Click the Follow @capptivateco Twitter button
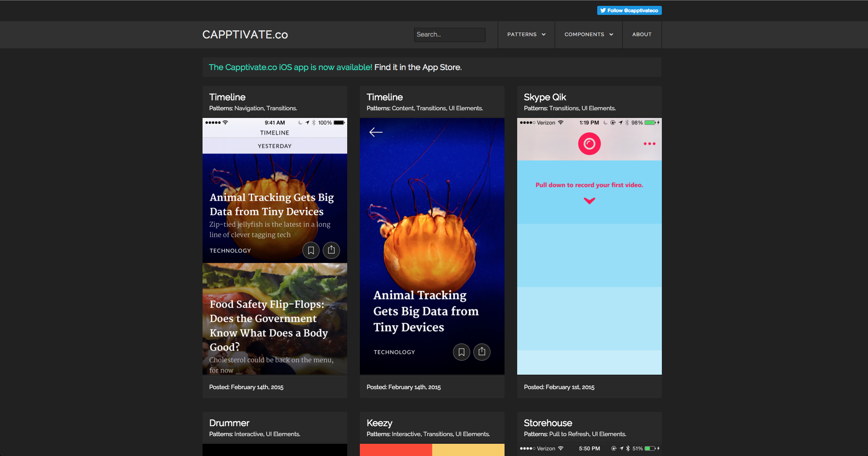The height and width of the screenshot is (456, 868). pos(629,10)
